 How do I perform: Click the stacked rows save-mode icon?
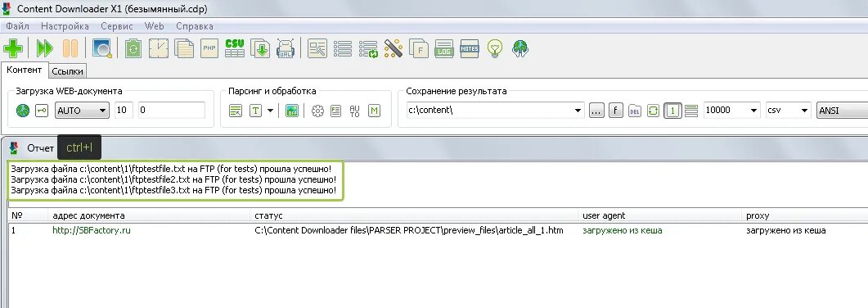coord(690,111)
